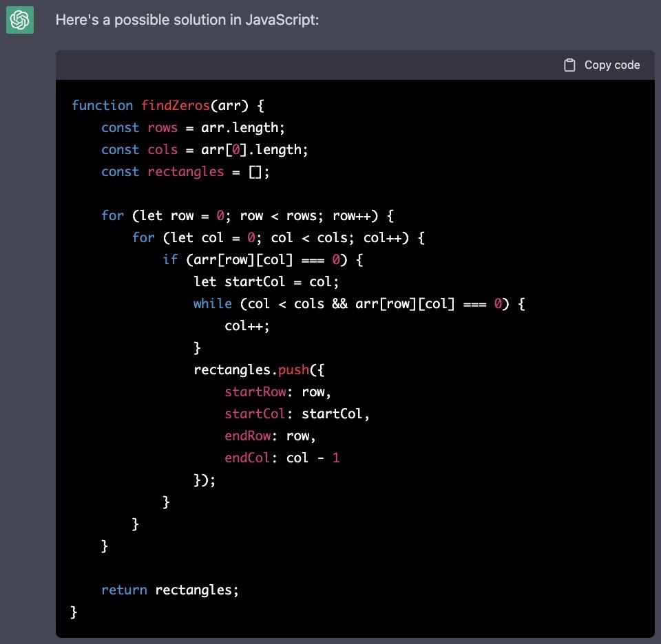Click the "endCol: col - 1" property line
The height and width of the screenshot is (644, 661).
pos(282,458)
